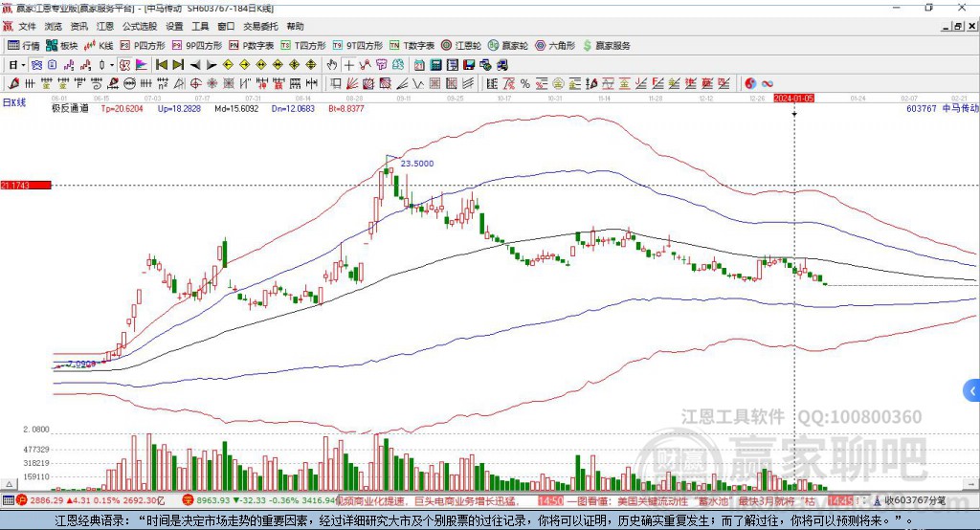980x530 pixels.
Task: Switch to K线 candlestick chart
Action: pyautogui.click(x=99, y=46)
